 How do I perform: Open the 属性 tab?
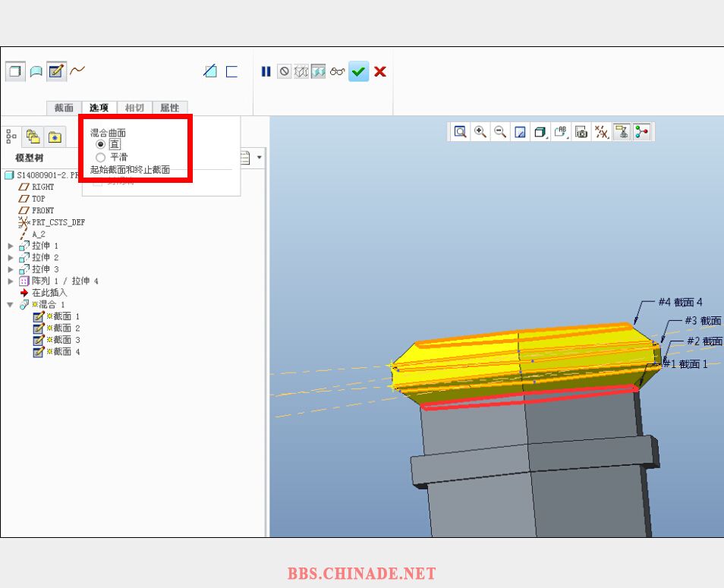(169, 108)
